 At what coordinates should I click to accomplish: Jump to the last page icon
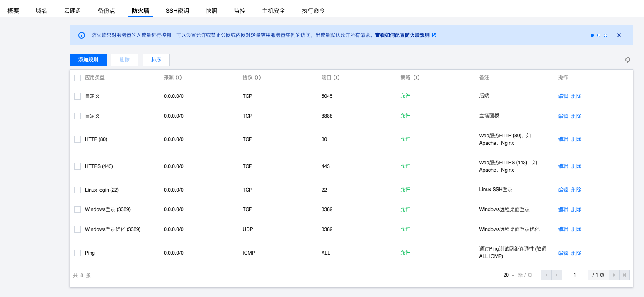(624, 275)
